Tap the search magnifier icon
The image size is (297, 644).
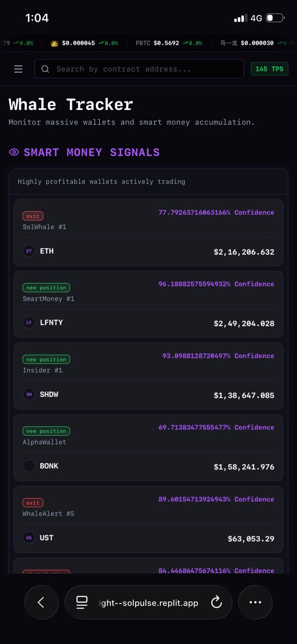tap(45, 69)
